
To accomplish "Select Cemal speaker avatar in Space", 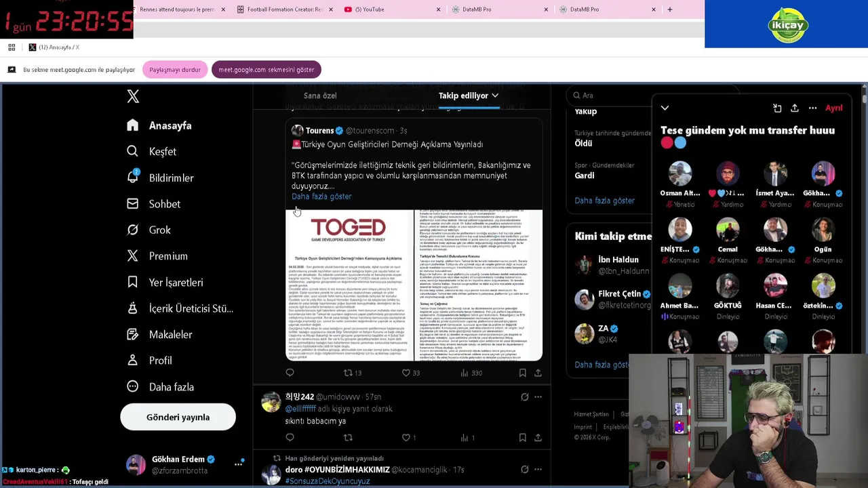I will tap(728, 230).
